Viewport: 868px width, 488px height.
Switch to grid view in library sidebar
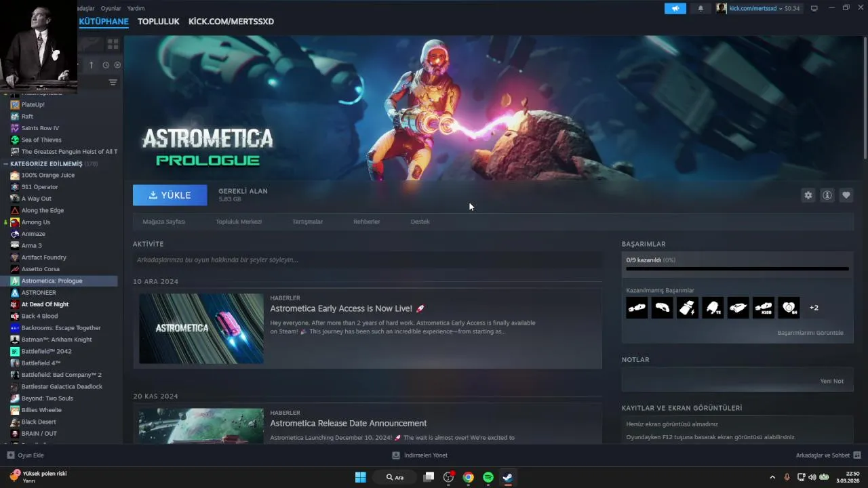pyautogui.click(x=113, y=44)
